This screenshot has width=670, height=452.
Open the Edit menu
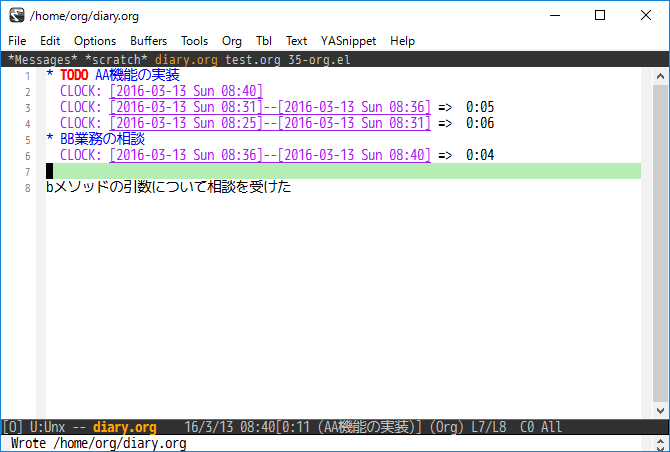pos(50,41)
